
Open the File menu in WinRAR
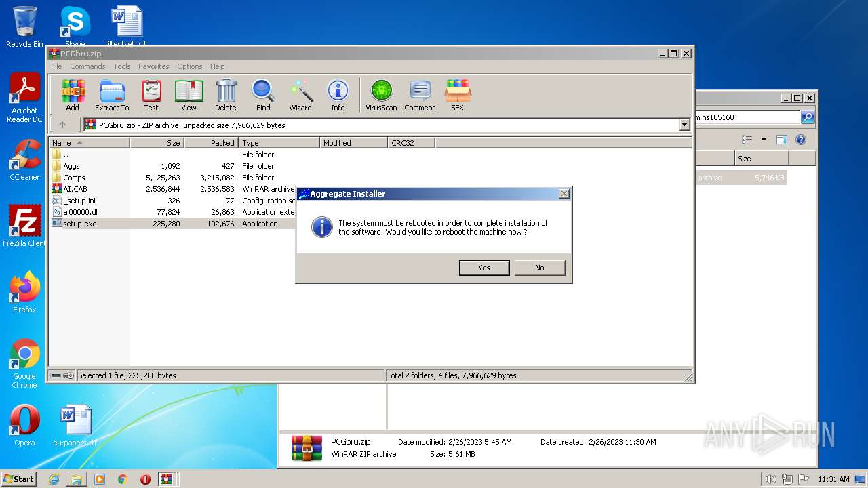(56, 66)
